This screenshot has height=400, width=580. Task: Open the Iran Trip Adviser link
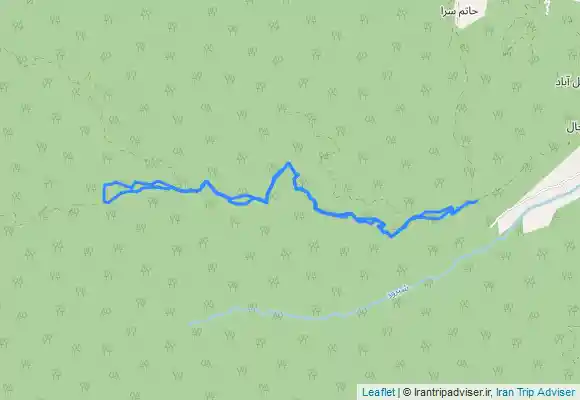pyautogui.click(x=535, y=392)
